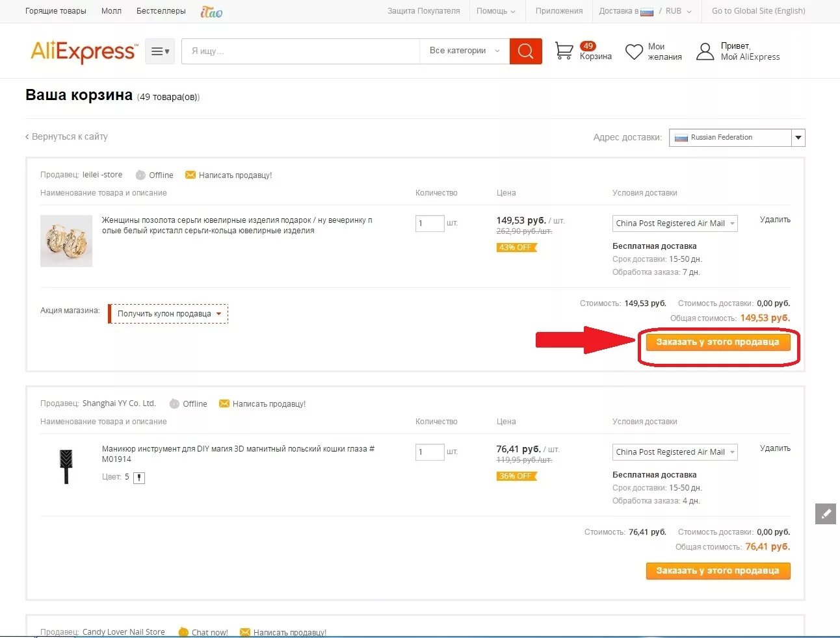Open the RUB currency dropdown
The image size is (840, 638).
pyautogui.click(x=679, y=11)
